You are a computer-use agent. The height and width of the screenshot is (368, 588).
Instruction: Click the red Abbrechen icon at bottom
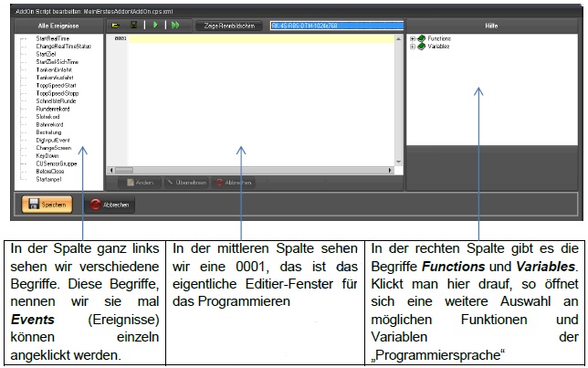[95, 205]
